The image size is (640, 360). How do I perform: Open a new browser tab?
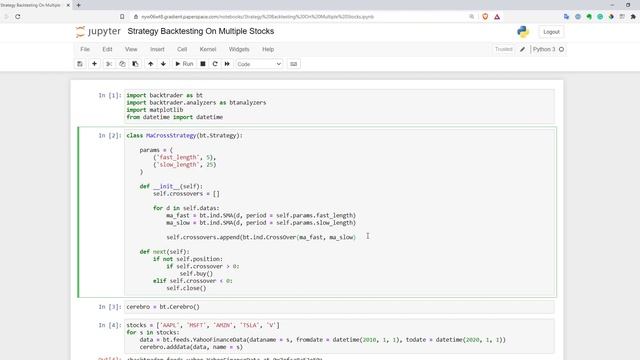point(78,5)
